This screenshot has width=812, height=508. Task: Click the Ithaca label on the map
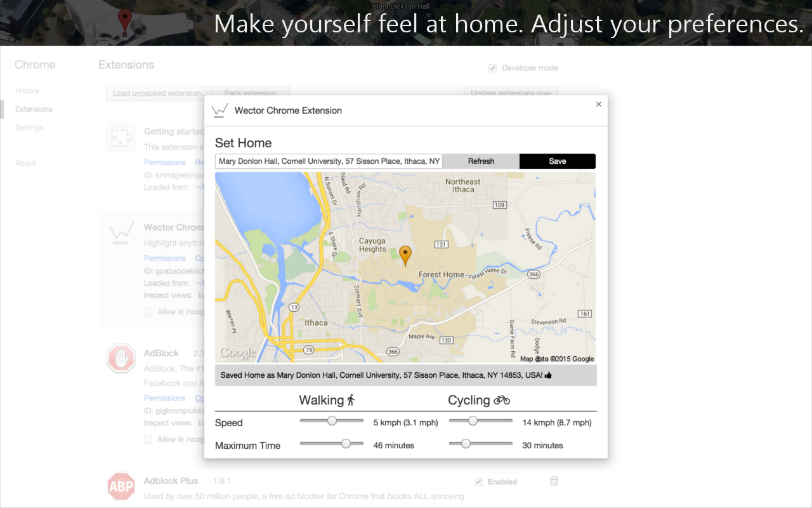(x=316, y=323)
